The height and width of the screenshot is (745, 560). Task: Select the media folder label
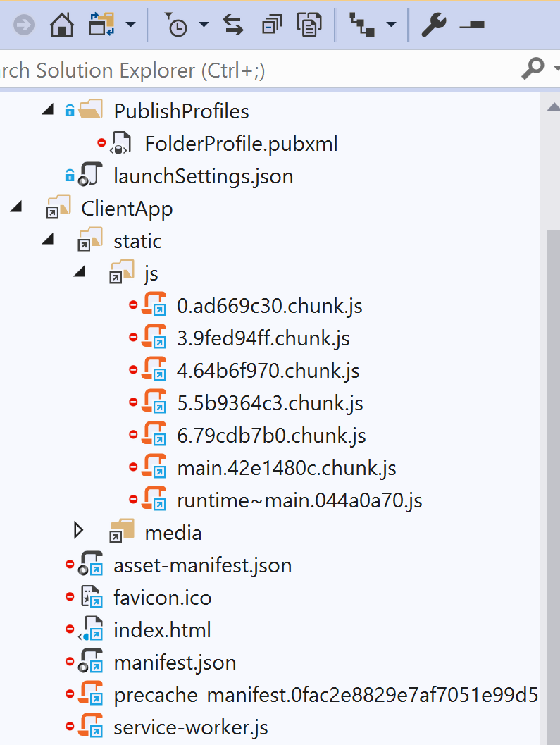173,533
